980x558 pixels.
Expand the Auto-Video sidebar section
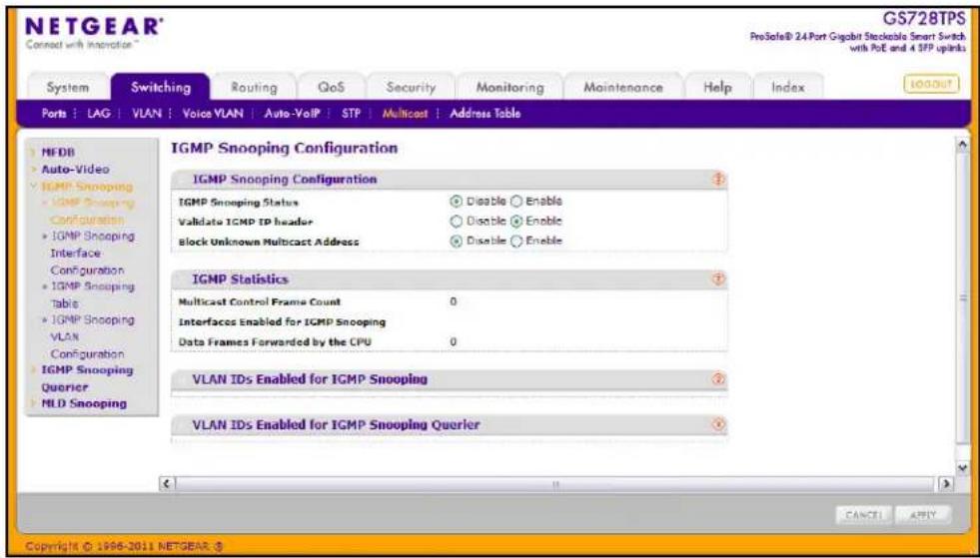pos(74,170)
